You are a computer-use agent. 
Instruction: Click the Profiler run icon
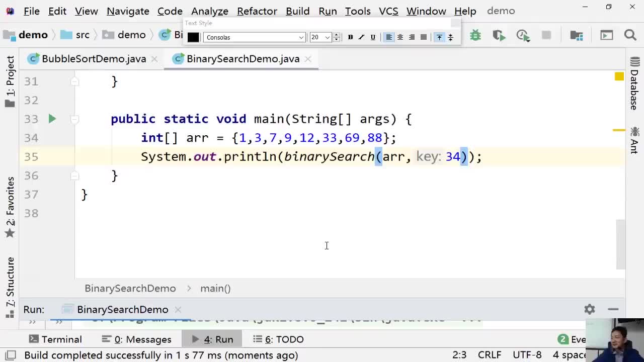tap(523, 35)
